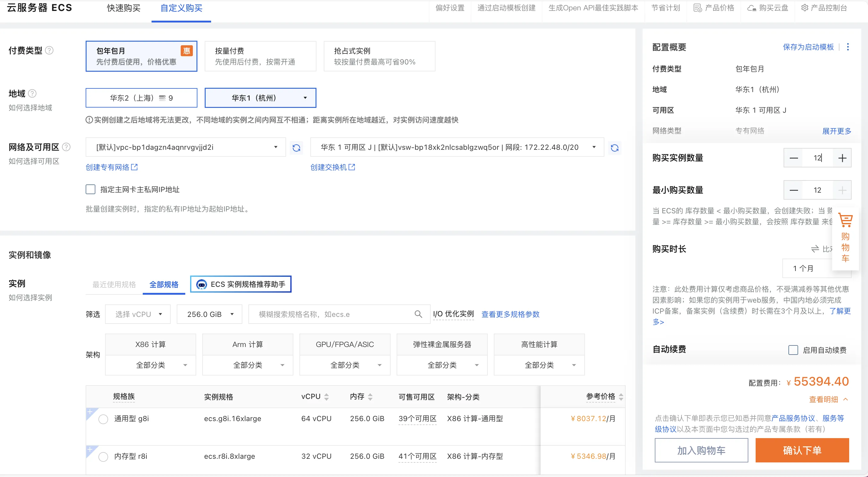Screen dimensions: 868x477
Task: Switch to 自定义购买 tab
Action: pyautogui.click(x=181, y=8)
